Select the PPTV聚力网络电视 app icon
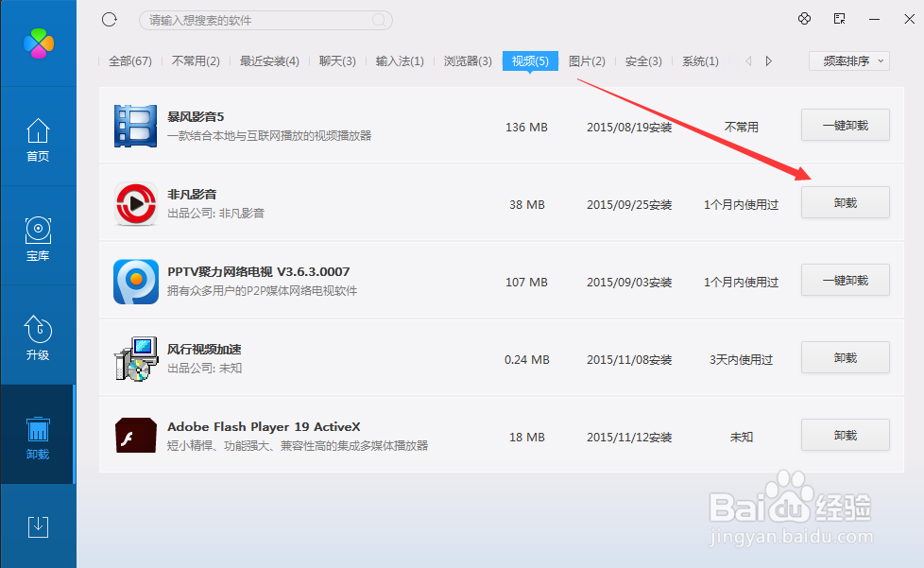The image size is (924, 568). click(x=135, y=280)
